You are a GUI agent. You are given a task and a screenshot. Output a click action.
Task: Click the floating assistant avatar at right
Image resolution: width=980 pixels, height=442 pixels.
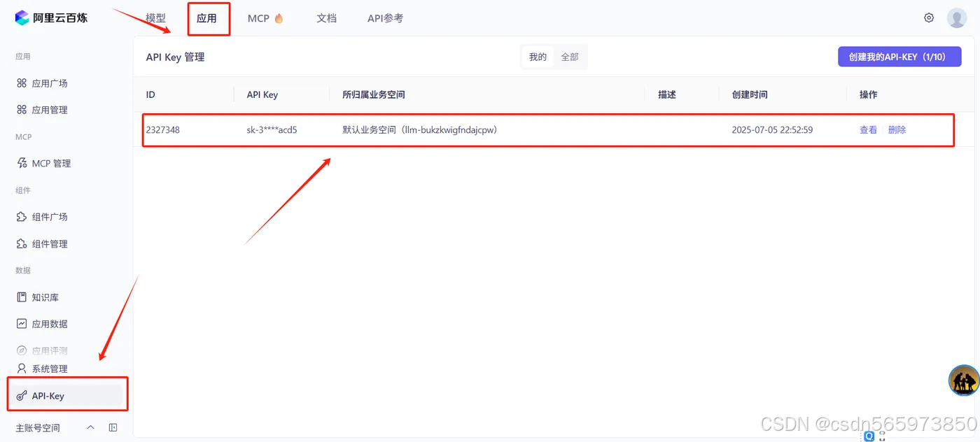point(964,380)
